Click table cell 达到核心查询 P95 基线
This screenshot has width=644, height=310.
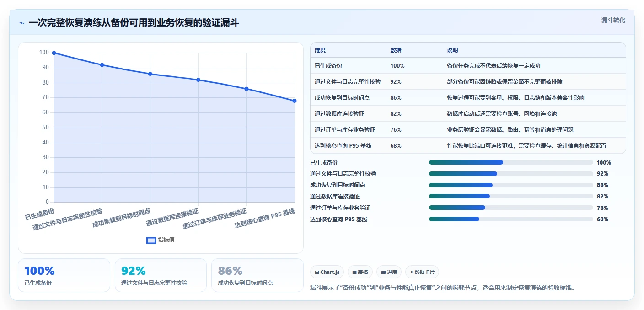pyautogui.click(x=343, y=146)
